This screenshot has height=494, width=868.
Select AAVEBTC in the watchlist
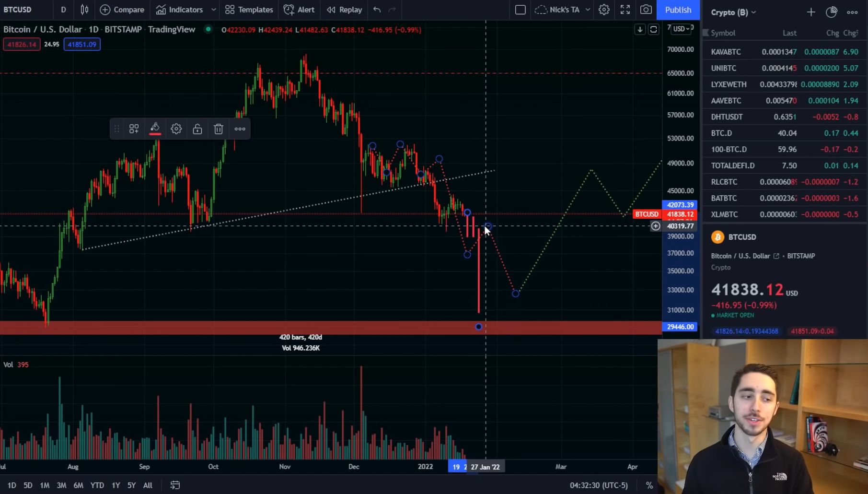pyautogui.click(x=785, y=101)
